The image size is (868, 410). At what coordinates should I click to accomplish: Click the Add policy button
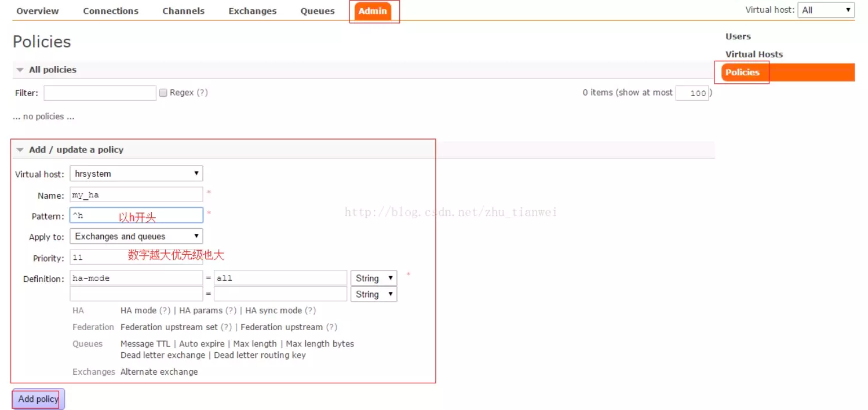(x=38, y=399)
